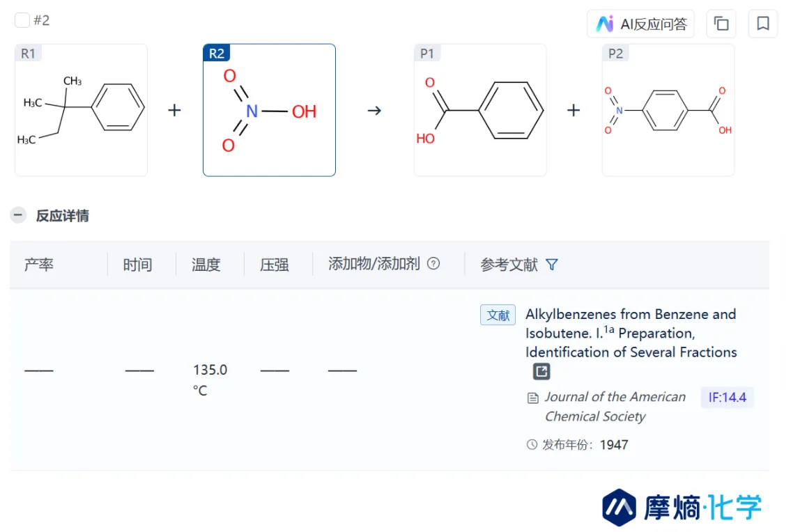This screenshot has height=532, width=800.
Task: Click the 文献 tag badge
Action: (x=498, y=315)
